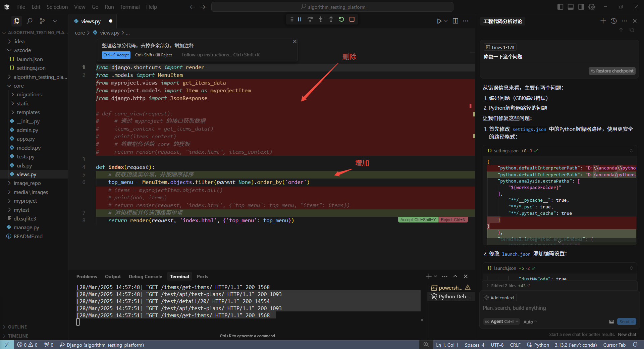This screenshot has height=349, width=644.
Task: Click the Step Over debug icon
Action: click(x=310, y=19)
